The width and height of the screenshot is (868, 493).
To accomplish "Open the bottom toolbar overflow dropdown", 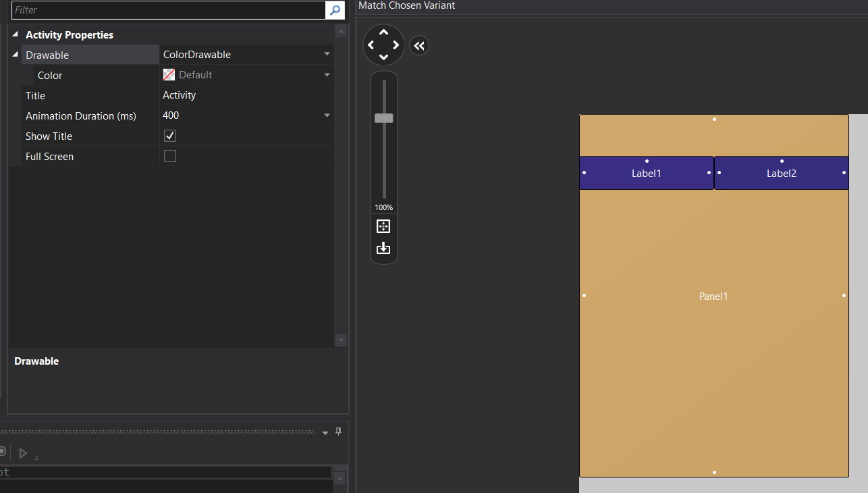I will [x=36, y=457].
